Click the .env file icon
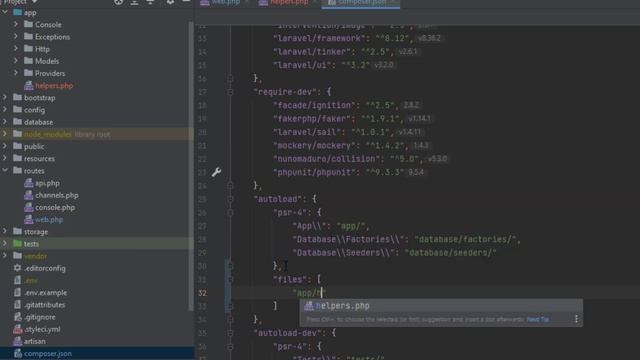 point(17,280)
